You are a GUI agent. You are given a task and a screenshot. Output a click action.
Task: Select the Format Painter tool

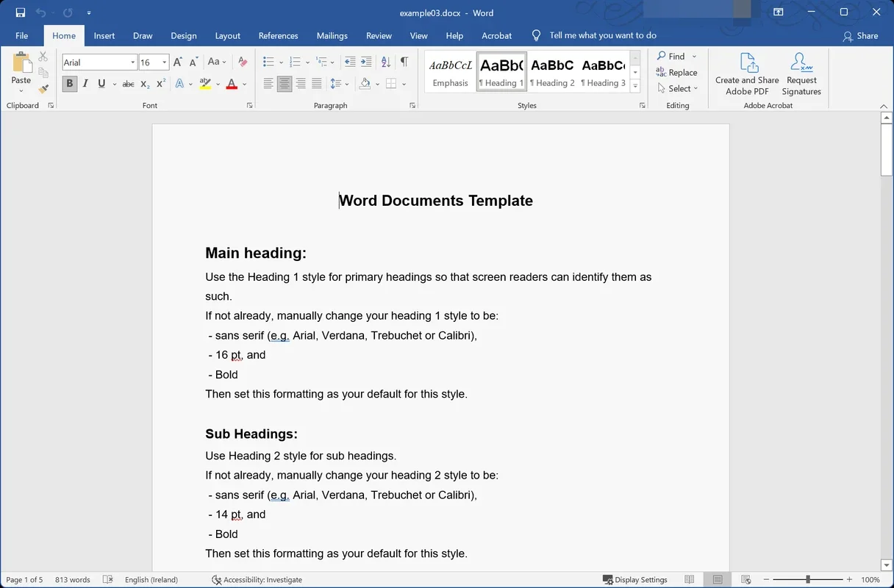[x=43, y=88]
